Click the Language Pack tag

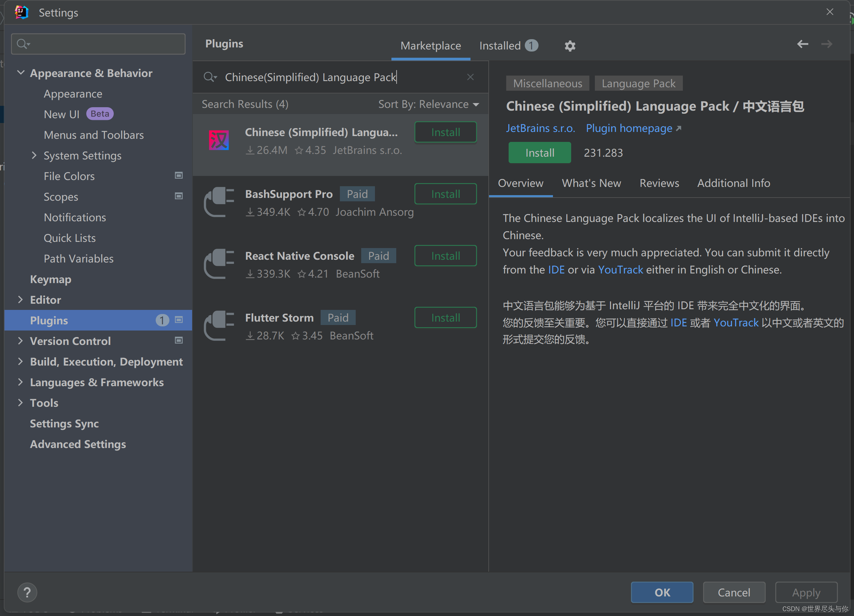click(639, 83)
